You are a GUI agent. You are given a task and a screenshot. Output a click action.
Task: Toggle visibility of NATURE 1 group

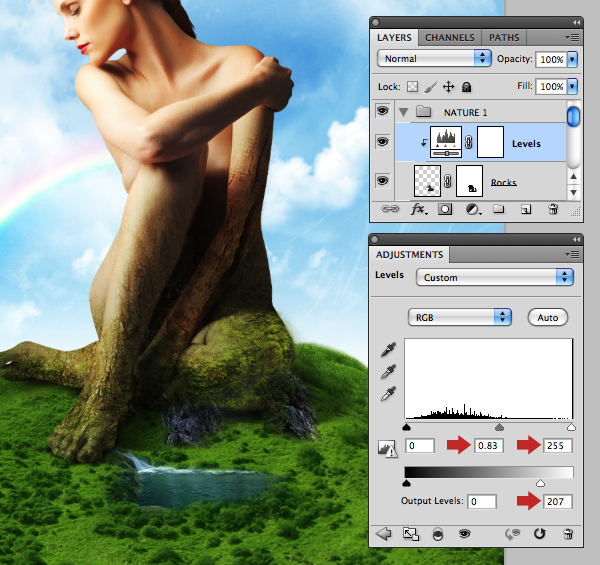382,111
